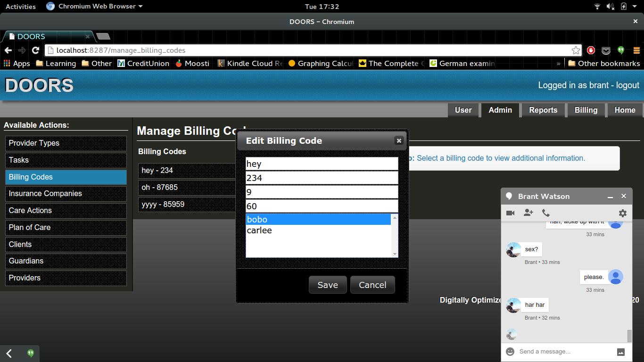Screen dimensions: 644x362
Task: Open Insurance Companies action
Action: pyautogui.click(x=66, y=194)
